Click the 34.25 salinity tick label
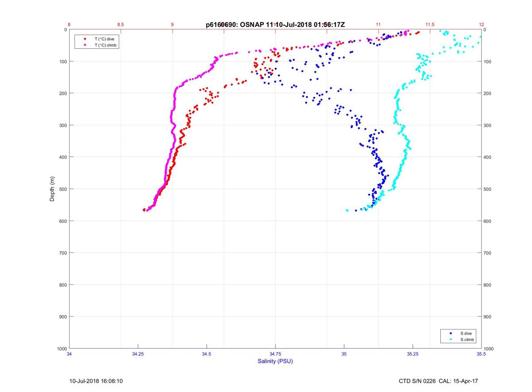The height and width of the screenshot is (392, 532). [x=138, y=354]
